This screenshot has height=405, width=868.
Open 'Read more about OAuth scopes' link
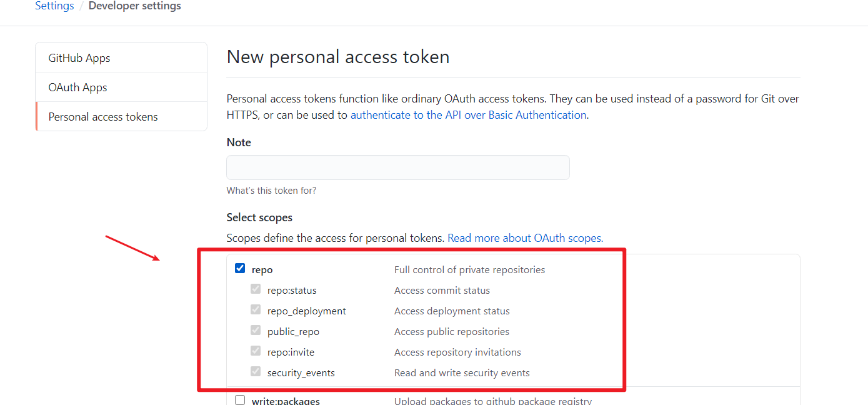(525, 238)
